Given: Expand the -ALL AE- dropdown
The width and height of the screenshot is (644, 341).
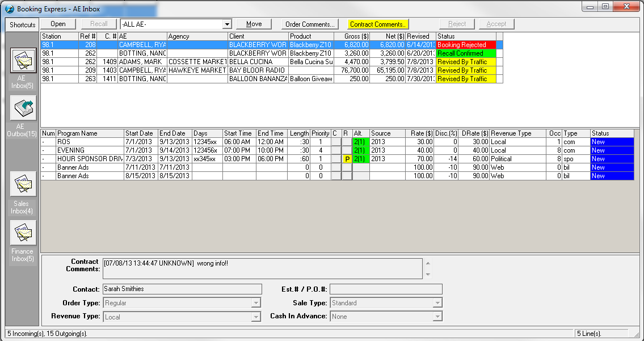Looking at the screenshot, I should [227, 24].
